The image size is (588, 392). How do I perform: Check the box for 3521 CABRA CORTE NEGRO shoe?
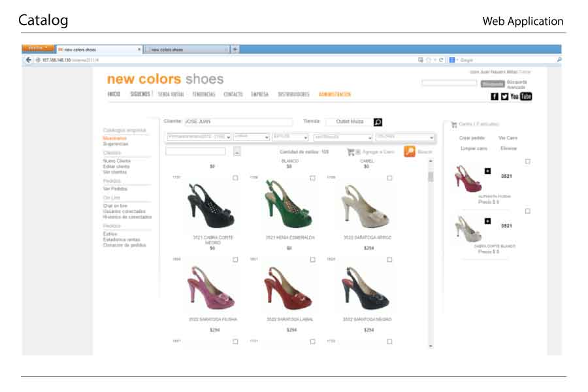pos(235,178)
